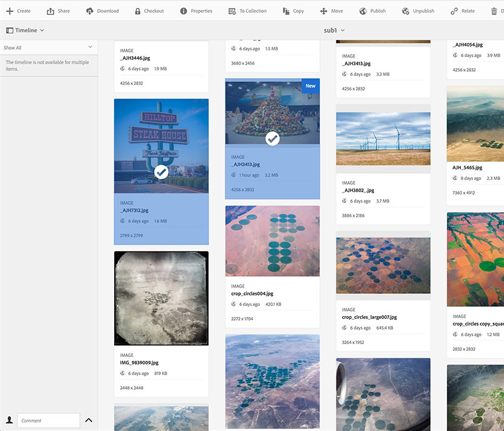
Task: Click the To Collection icon
Action: coord(232,11)
